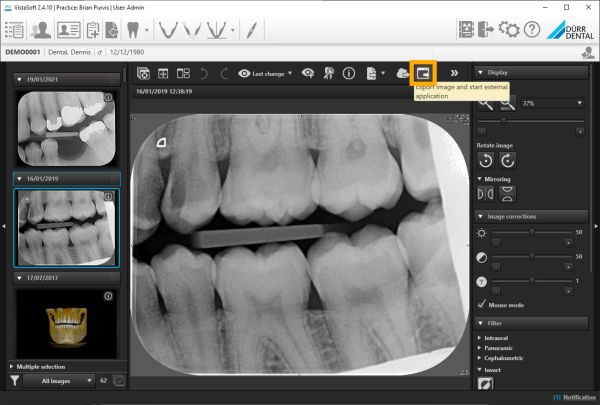Adjust the brightness slider
This screenshot has width=600, height=405.
[531, 231]
